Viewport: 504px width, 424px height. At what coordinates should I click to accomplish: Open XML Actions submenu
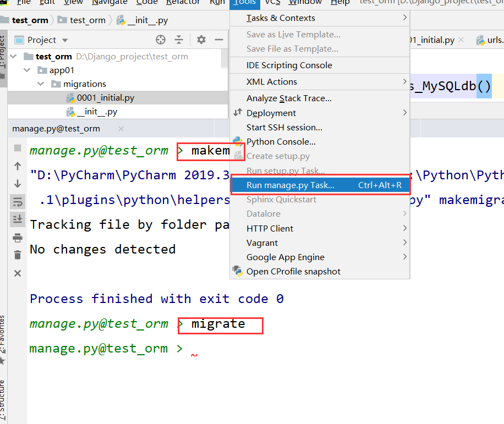click(320, 81)
